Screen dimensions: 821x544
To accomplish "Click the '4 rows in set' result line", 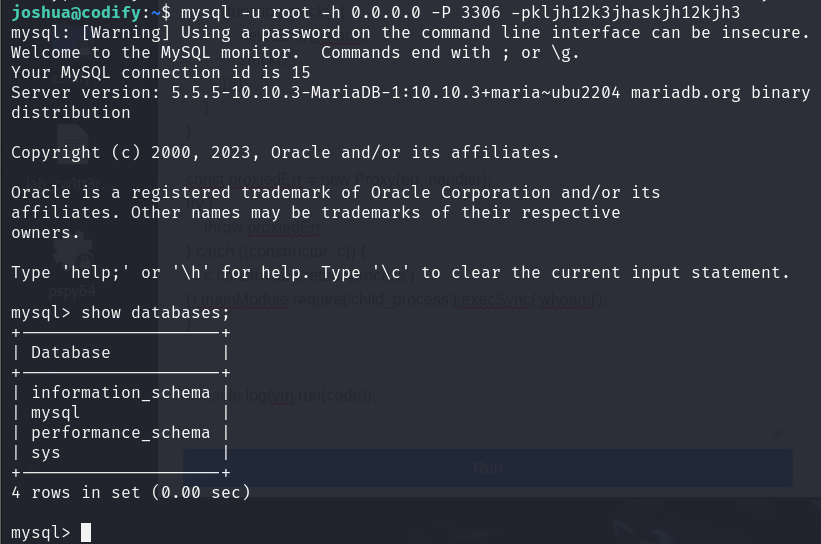I will (131, 492).
